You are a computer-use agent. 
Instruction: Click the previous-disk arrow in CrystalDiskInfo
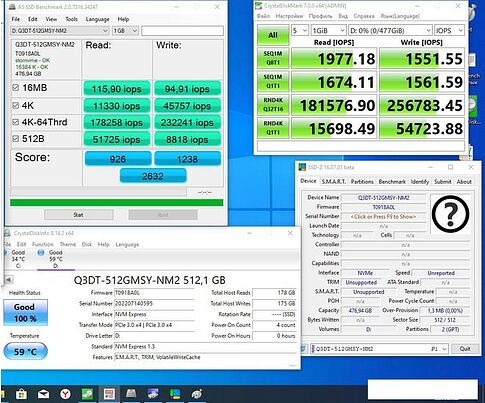tap(9, 279)
